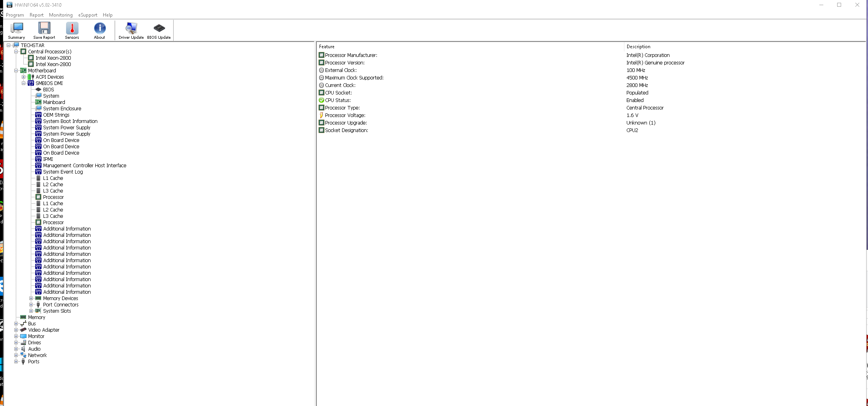Click the 2800 MHz current clock value
The width and height of the screenshot is (868, 406).
pos(637,85)
